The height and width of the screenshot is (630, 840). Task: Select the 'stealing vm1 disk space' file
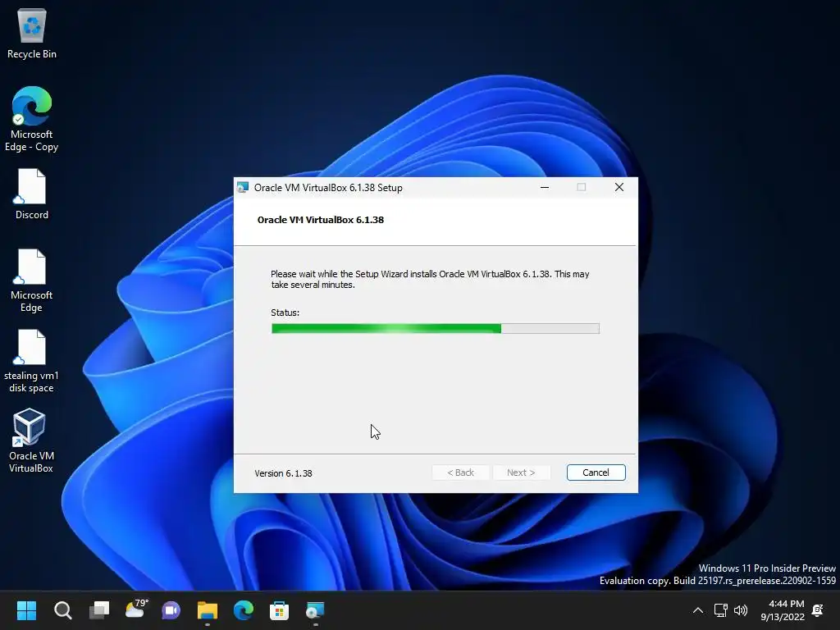click(32, 361)
